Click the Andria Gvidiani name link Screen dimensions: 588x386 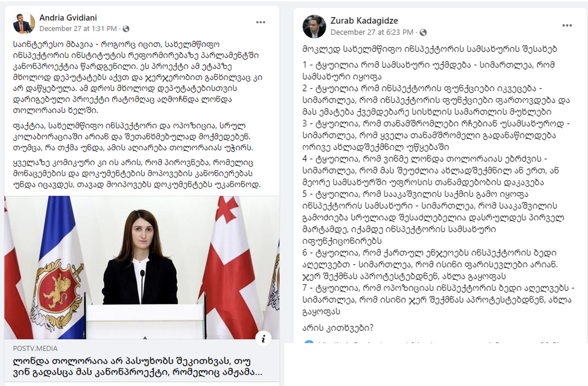68,18
